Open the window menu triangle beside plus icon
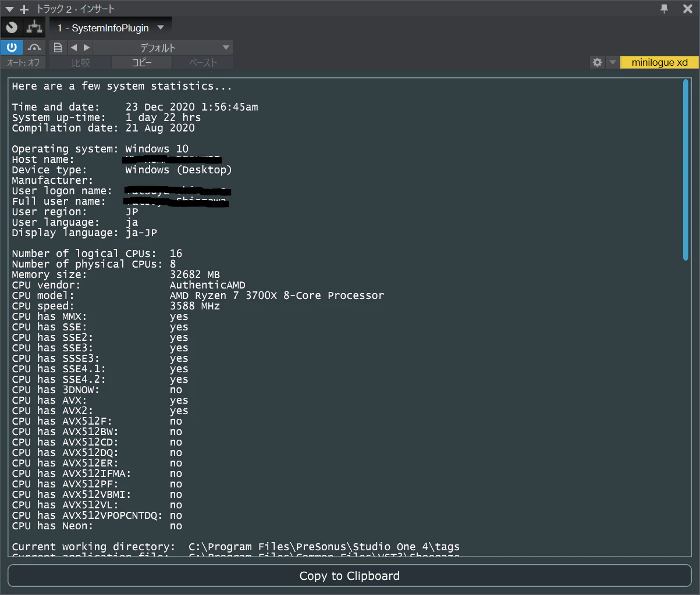 click(9, 9)
